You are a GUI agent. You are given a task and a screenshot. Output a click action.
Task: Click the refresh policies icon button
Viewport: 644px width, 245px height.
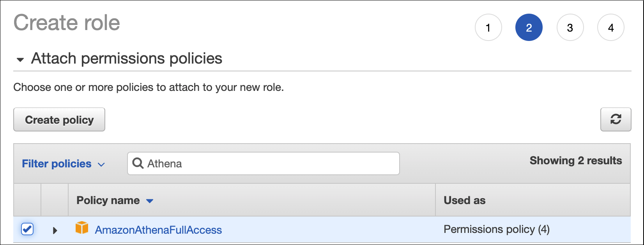[616, 119]
